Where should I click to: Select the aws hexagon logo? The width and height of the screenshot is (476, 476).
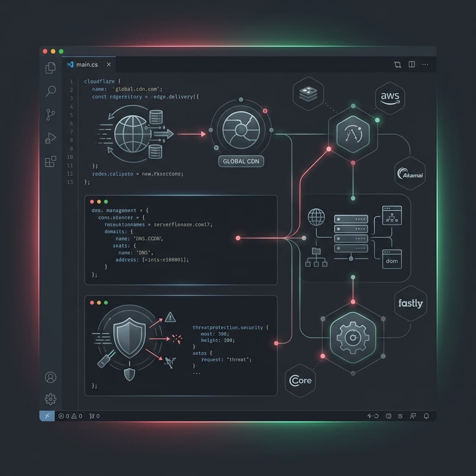tap(390, 98)
